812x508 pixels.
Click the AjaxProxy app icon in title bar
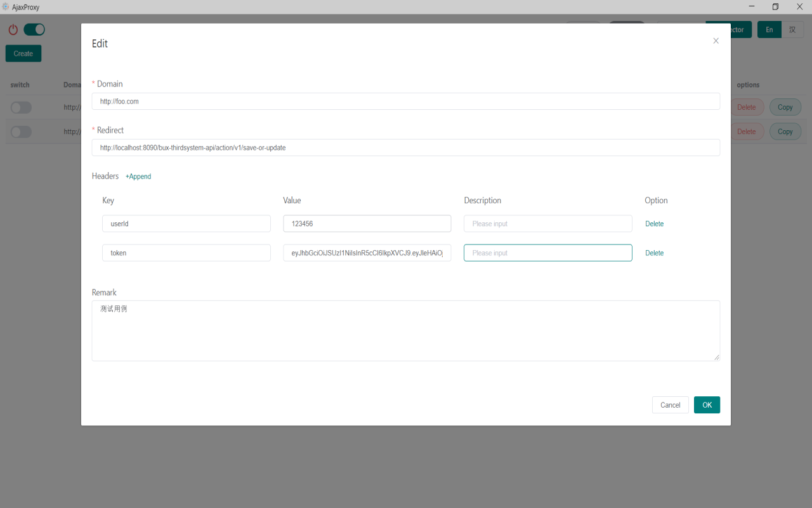tap(6, 7)
